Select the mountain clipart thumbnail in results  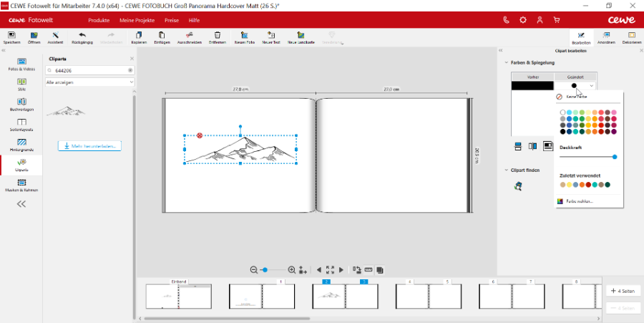pos(66,111)
